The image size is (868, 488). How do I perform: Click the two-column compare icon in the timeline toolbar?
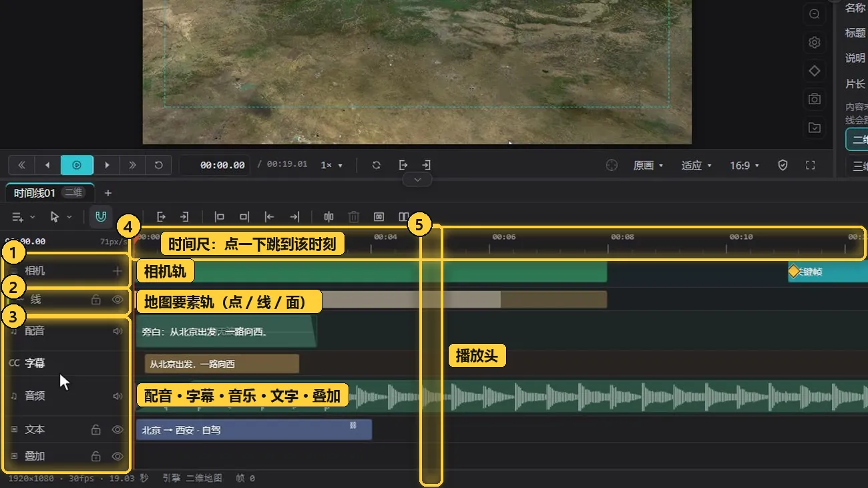[x=403, y=217]
